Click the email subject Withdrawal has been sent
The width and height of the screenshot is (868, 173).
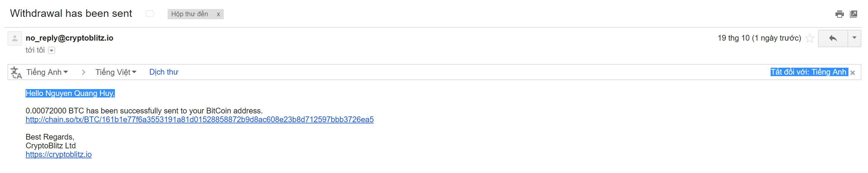(71, 14)
